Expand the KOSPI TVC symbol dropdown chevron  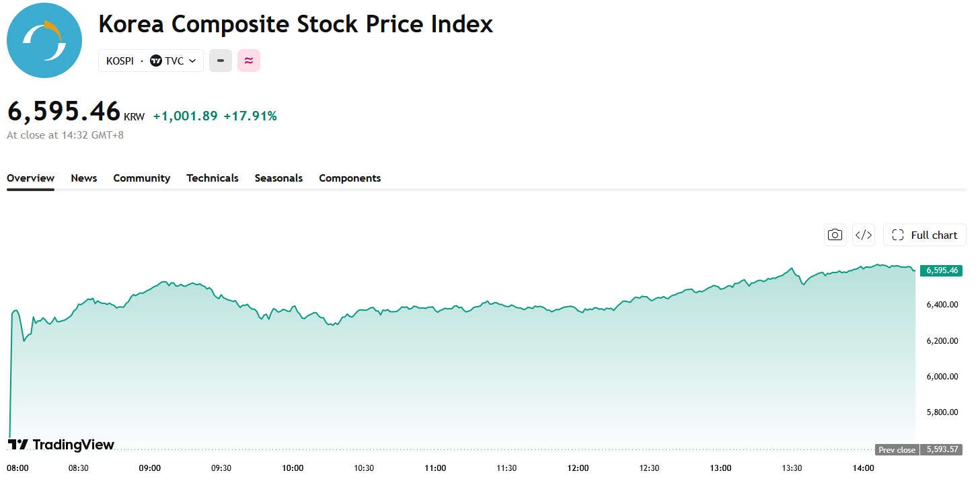192,61
